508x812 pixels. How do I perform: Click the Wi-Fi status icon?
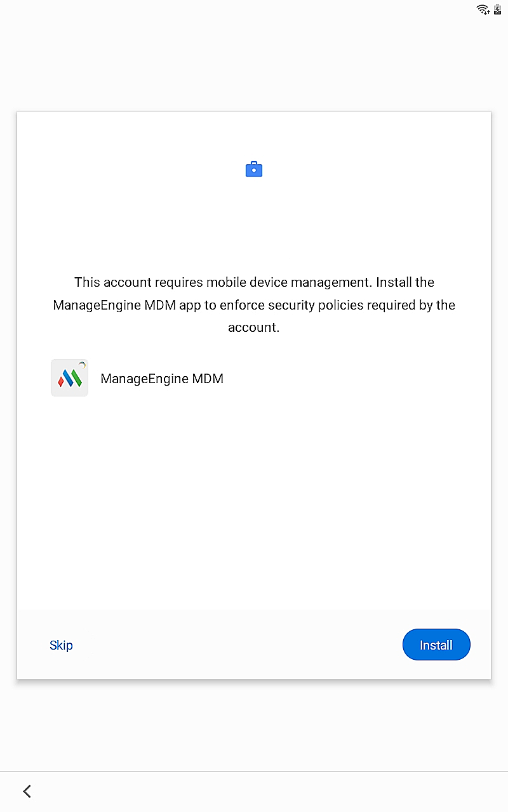click(x=483, y=9)
